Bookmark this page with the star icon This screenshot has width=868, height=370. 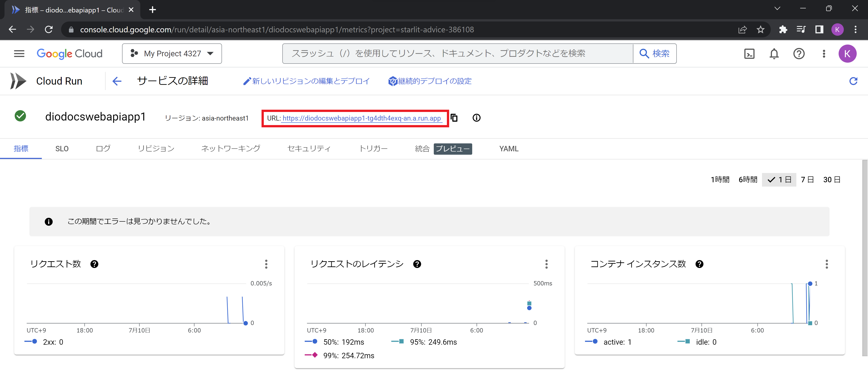click(x=760, y=30)
